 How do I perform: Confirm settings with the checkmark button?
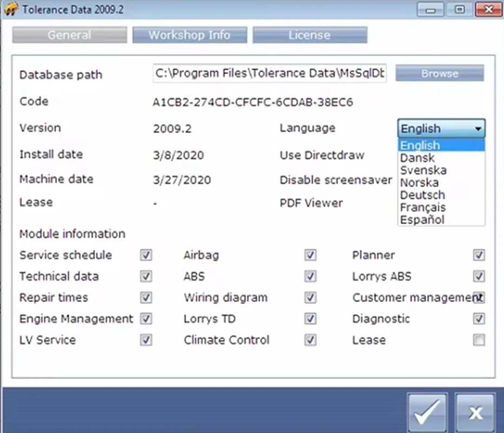coord(427,412)
